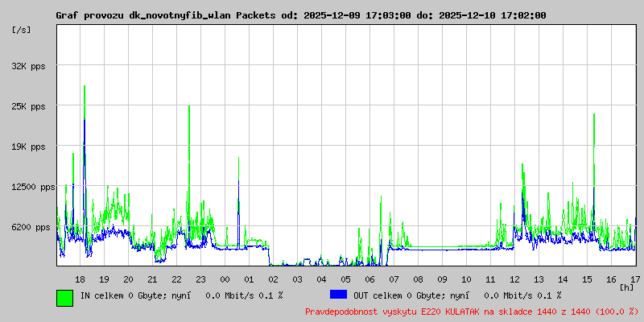644x322 pixels.
Task: Click the x-axis hour label '17'
Action: tap(635, 279)
